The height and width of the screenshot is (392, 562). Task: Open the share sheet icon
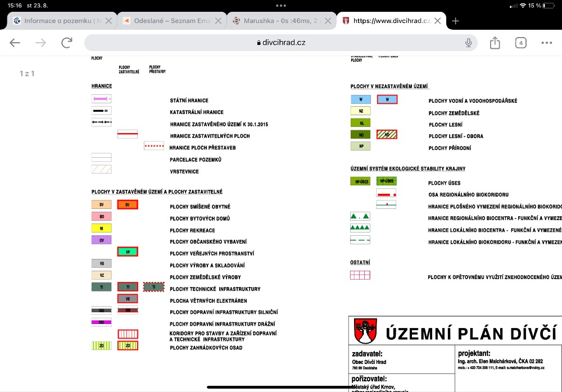click(495, 43)
